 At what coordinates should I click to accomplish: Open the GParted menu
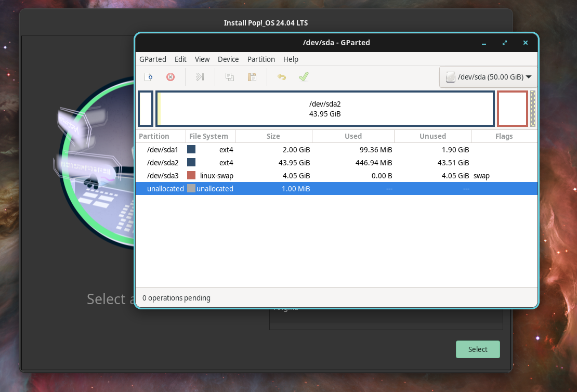click(x=153, y=59)
